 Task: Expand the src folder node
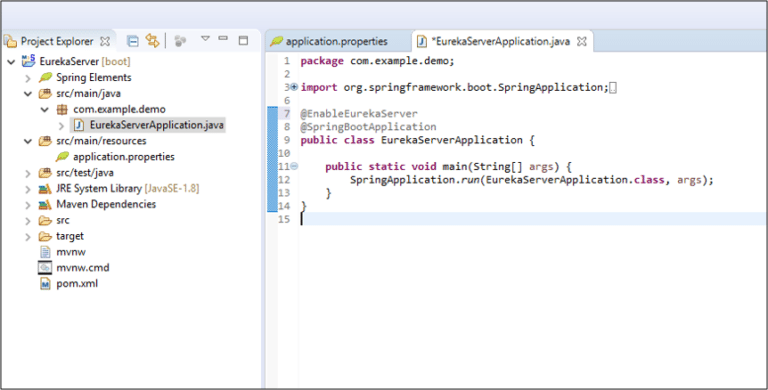(28, 221)
